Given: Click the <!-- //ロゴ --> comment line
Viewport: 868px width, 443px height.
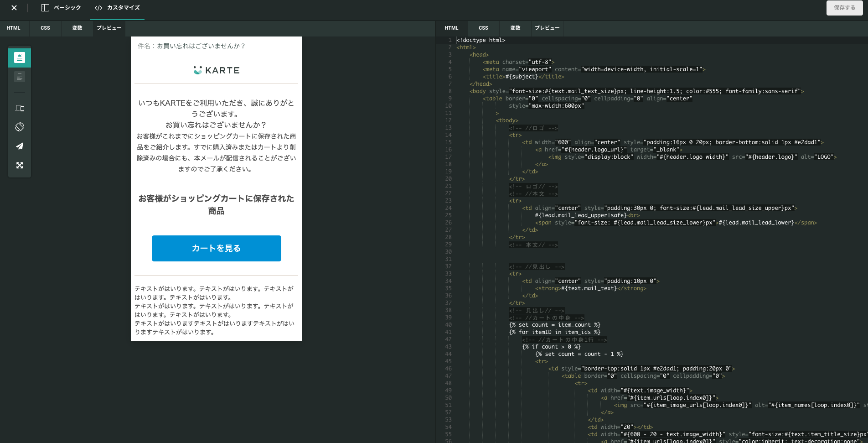Looking at the screenshot, I should [533, 128].
